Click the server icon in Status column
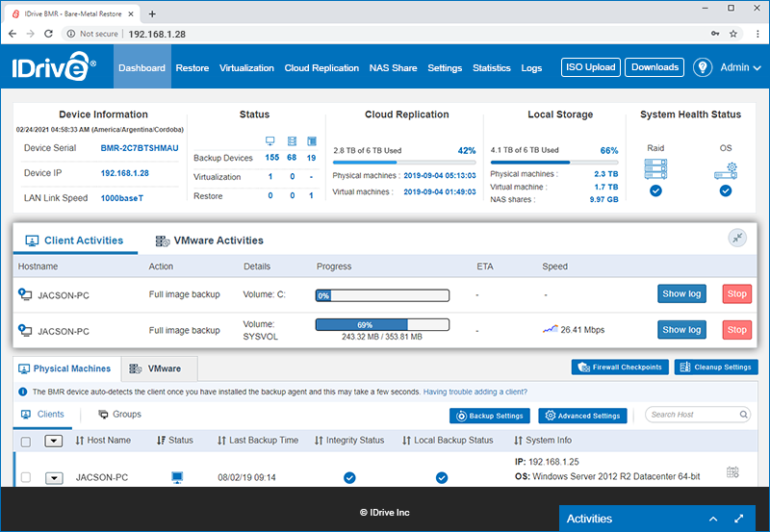770x532 pixels. [x=292, y=140]
